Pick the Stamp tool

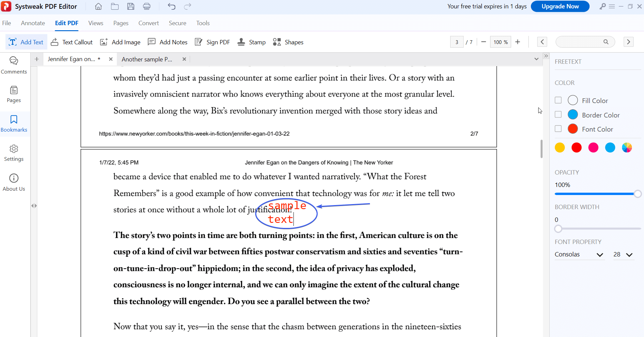(251, 42)
